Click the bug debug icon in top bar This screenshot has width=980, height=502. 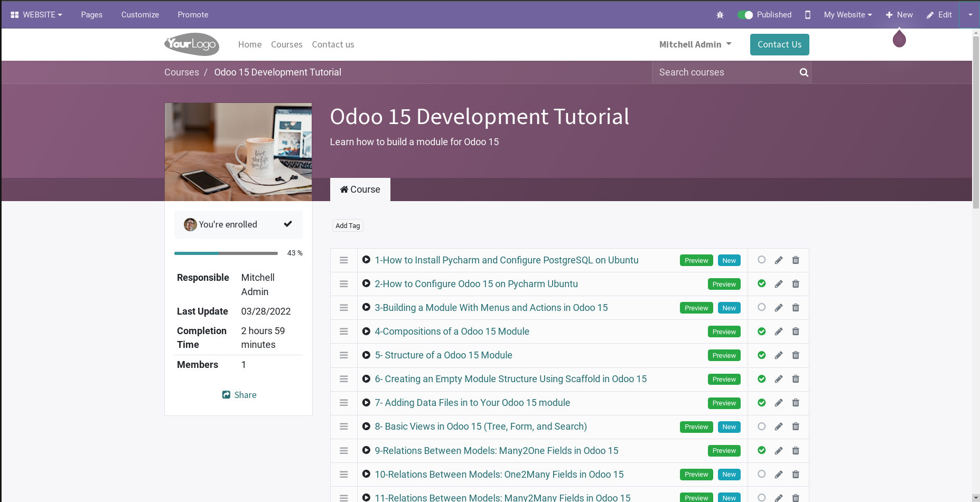(720, 15)
